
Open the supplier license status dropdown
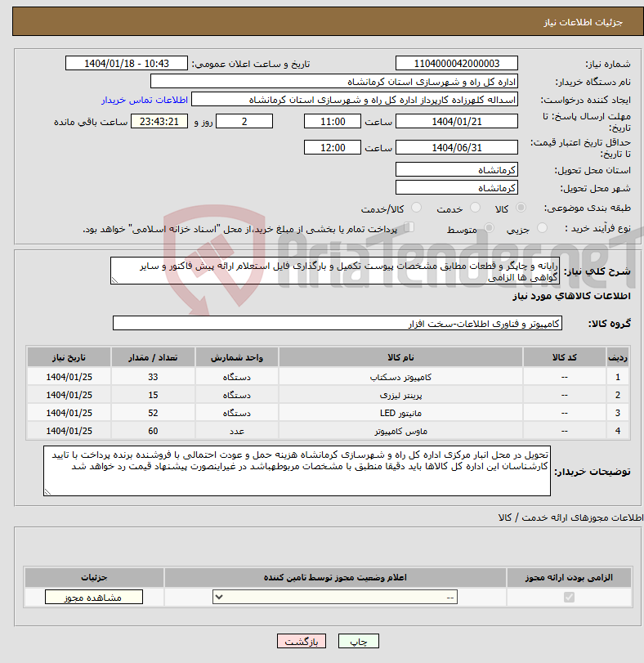coord(335,597)
